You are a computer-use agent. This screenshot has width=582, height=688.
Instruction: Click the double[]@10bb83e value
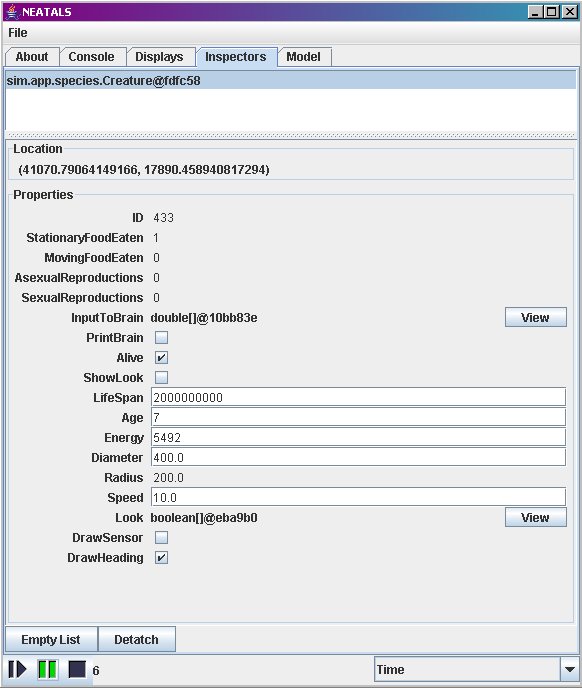coord(204,317)
